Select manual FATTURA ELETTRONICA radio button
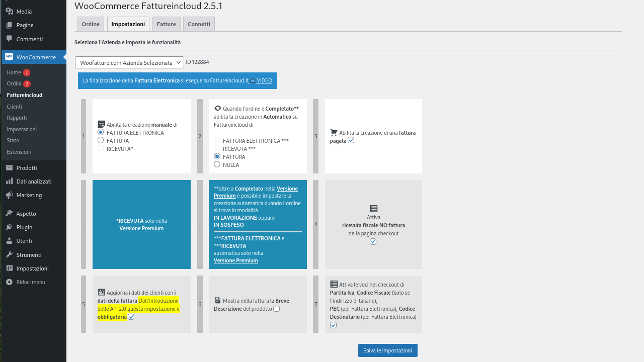Viewport: 644px width, 362px height. click(101, 132)
